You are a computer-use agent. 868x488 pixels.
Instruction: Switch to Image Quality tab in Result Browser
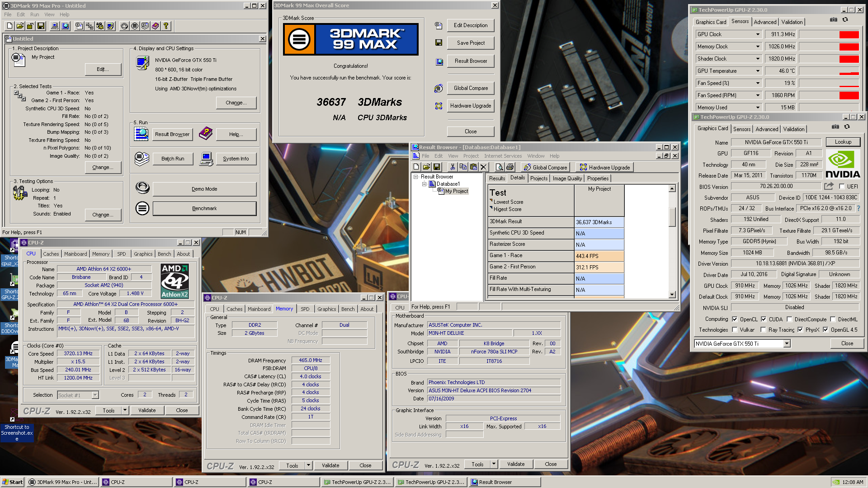(567, 178)
